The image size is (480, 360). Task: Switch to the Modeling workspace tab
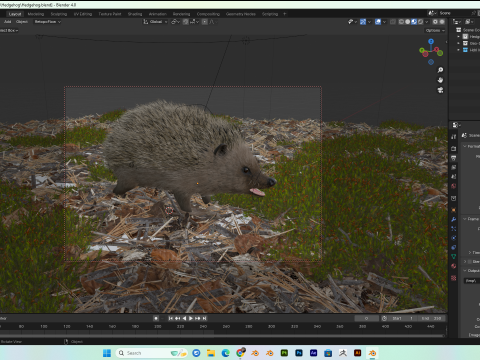point(36,14)
